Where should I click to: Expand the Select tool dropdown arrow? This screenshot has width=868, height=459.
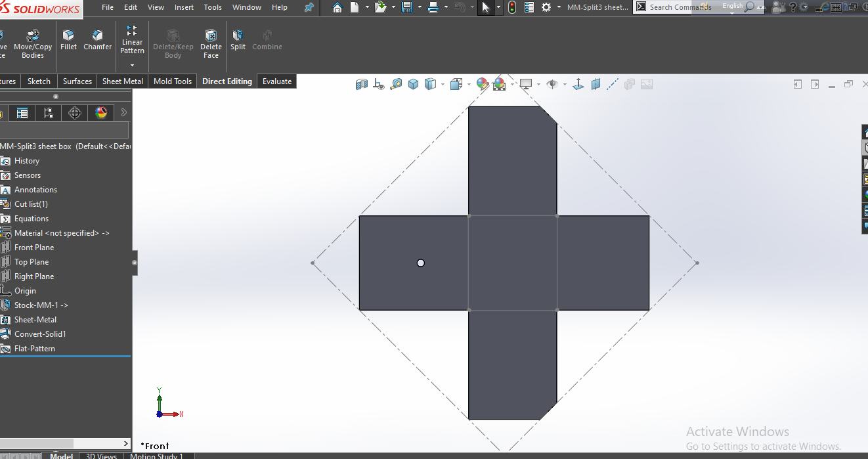498,8
